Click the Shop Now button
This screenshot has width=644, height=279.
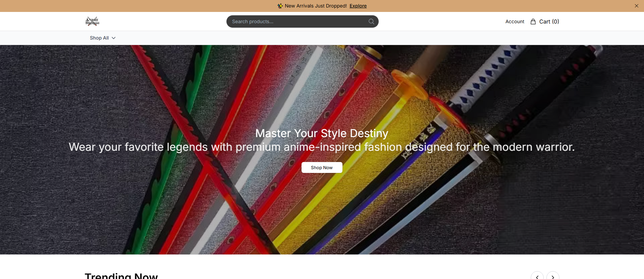pos(322,167)
